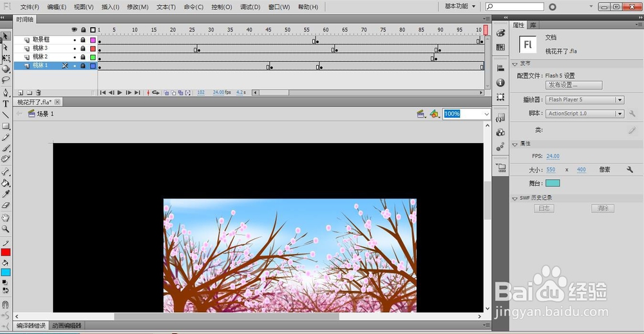This screenshot has height=334, width=644.
Task: Unlock the 桃林 3 layer
Action: point(83,48)
